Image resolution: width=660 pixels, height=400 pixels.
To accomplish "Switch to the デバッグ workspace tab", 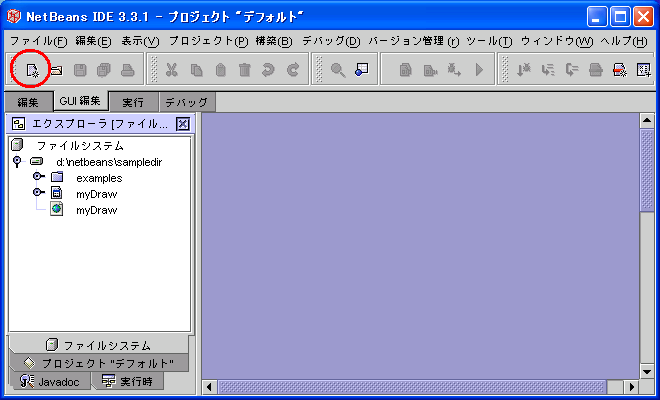I will [x=186, y=102].
